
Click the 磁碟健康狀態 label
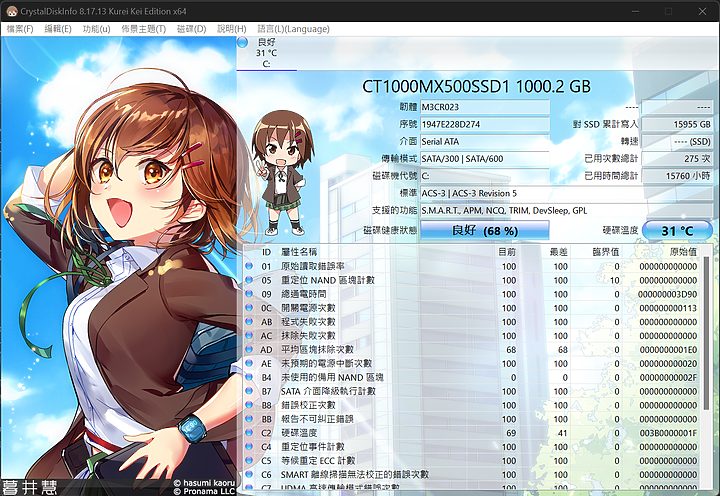tap(390, 230)
